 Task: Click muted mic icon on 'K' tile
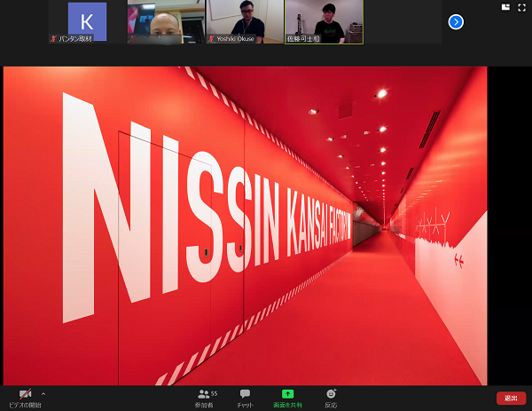(x=54, y=39)
